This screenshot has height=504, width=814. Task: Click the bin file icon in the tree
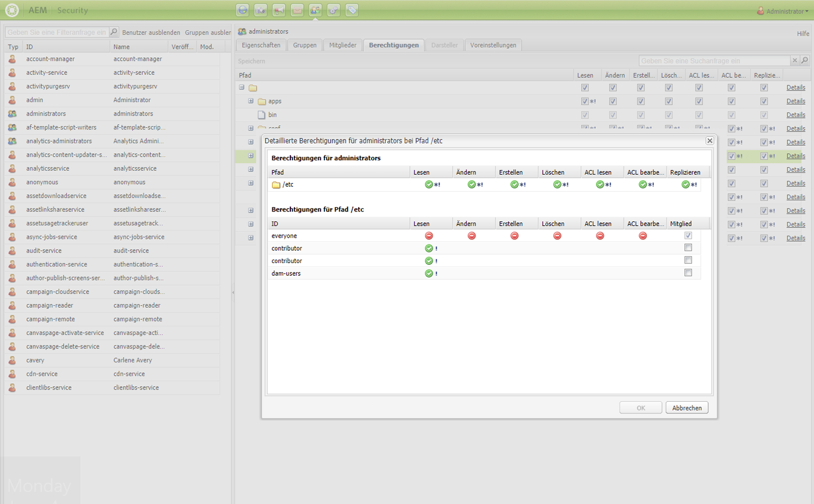click(x=262, y=115)
